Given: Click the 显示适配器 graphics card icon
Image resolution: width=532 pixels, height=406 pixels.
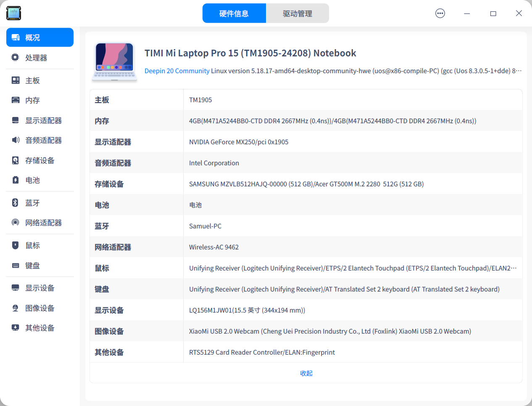Looking at the screenshot, I should (x=16, y=120).
